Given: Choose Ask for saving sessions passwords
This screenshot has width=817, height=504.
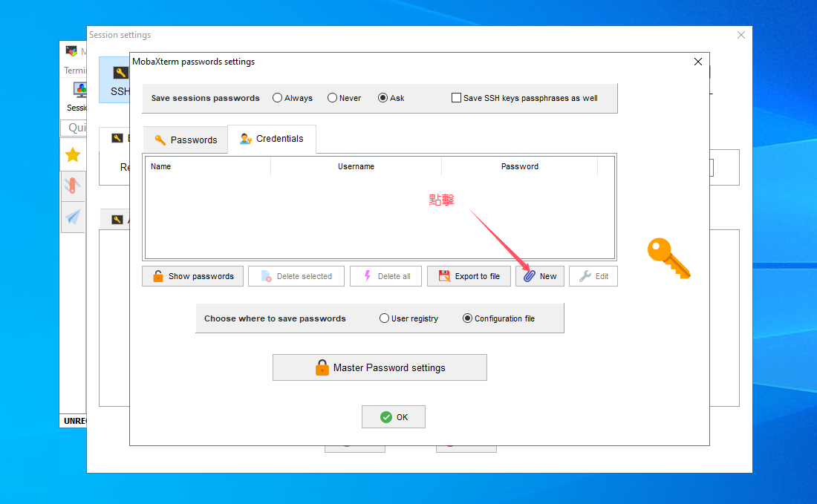Looking at the screenshot, I should 383,98.
